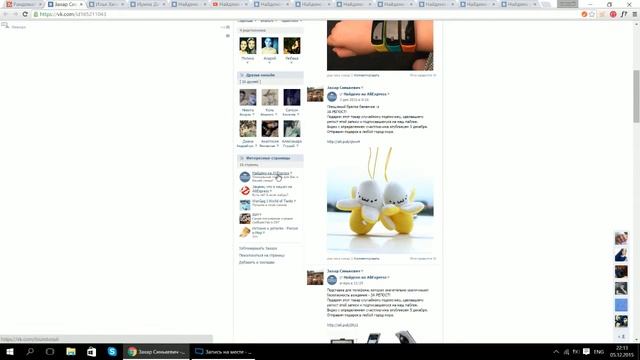Switch to the third browser tab
The image size is (640, 360).
106,4
